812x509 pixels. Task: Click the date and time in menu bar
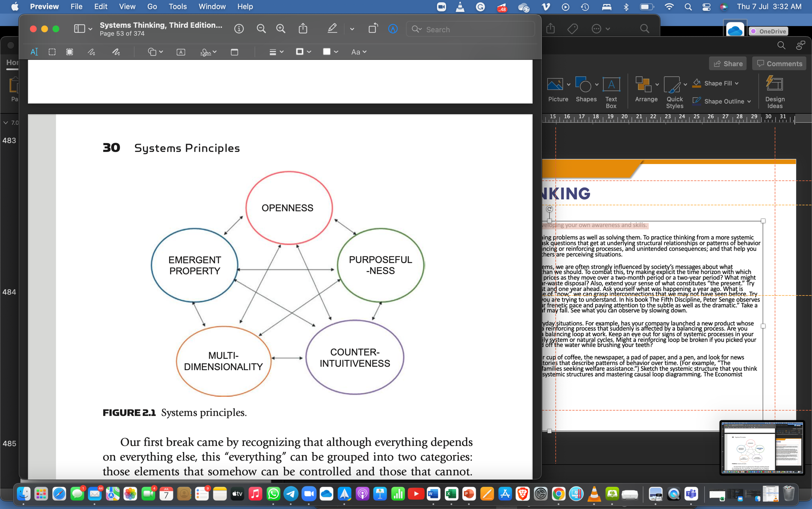pyautogui.click(x=769, y=6)
